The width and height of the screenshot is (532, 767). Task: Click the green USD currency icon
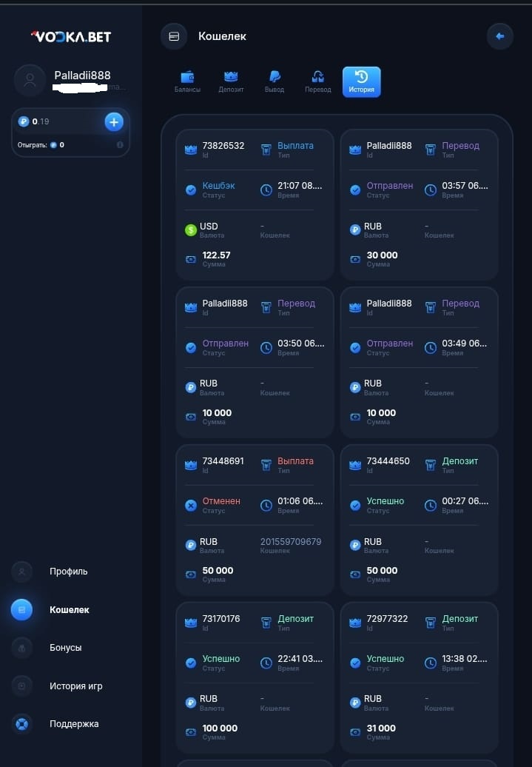click(191, 230)
